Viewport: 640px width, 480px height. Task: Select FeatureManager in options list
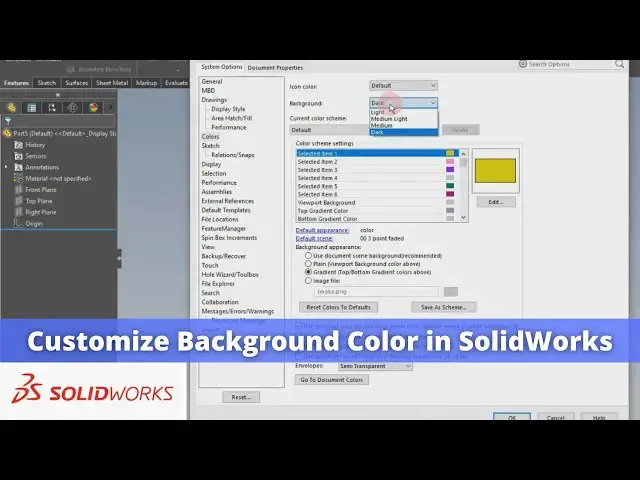(x=224, y=229)
